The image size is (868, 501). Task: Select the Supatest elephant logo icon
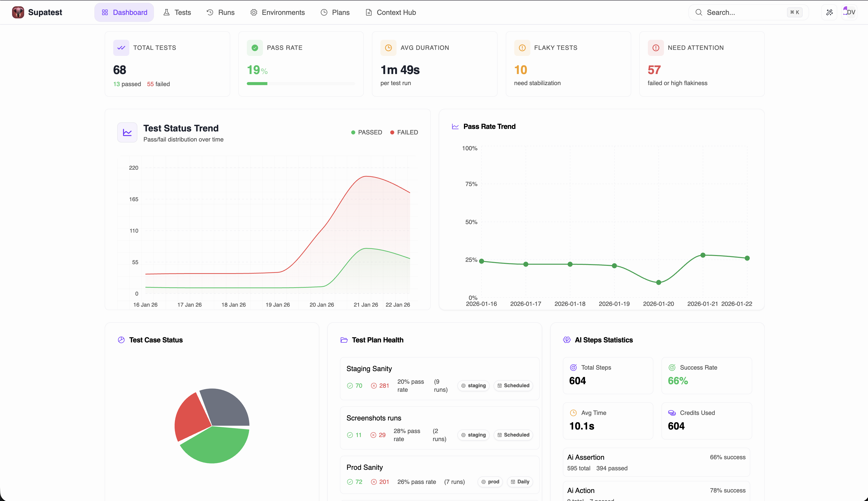(18, 12)
